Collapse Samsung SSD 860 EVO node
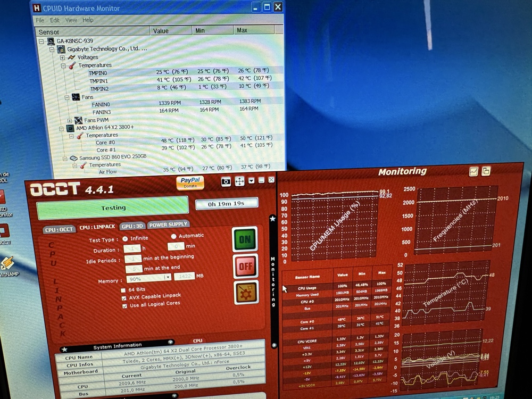This screenshot has width=532, height=399. pos(65,159)
